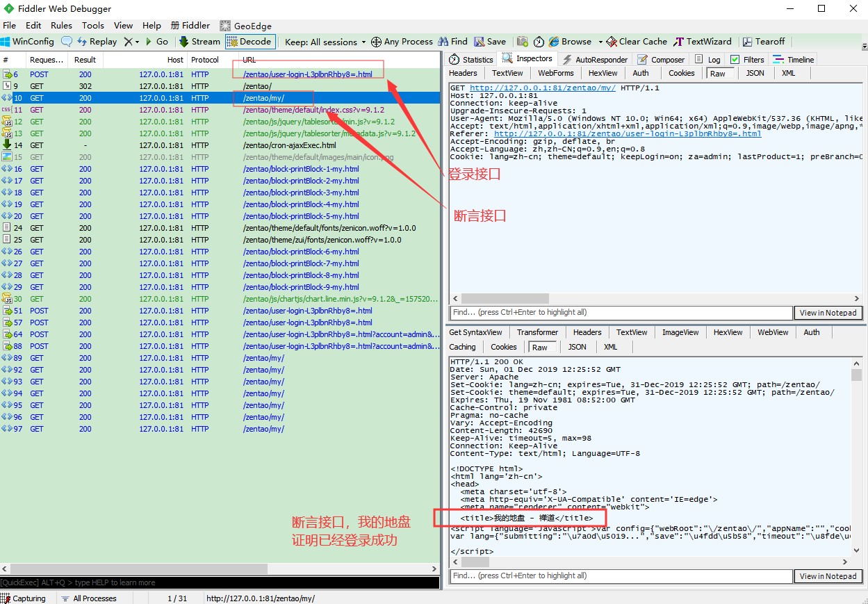This screenshot has width=868, height=604.
Task: Follow the 127.0.0.1:81/zentao/my/ request link
Action: pos(543,88)
